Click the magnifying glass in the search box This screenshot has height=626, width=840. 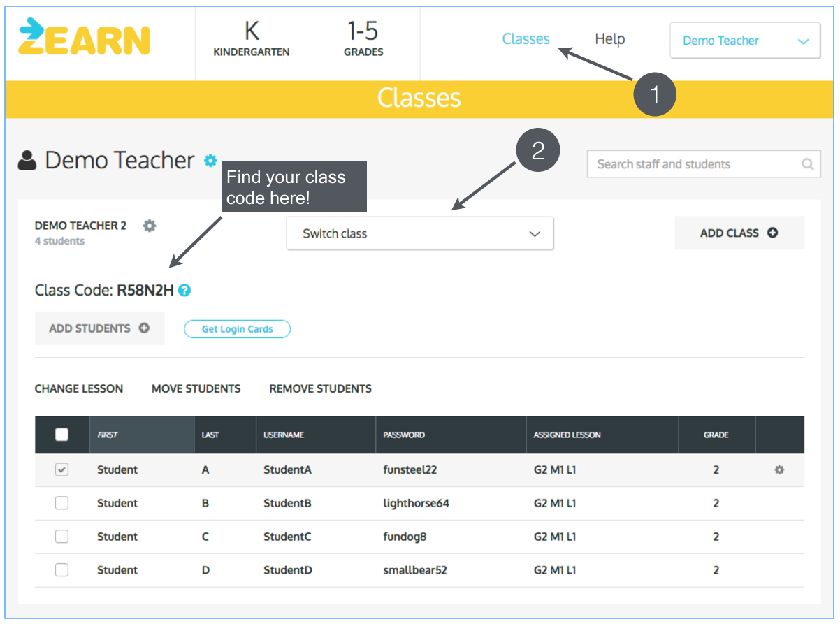tap(807, 164)
